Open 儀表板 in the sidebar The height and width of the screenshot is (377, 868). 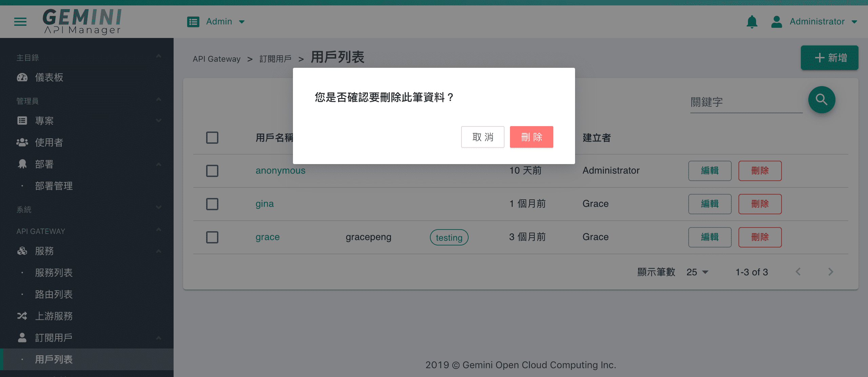click(87, 77)
